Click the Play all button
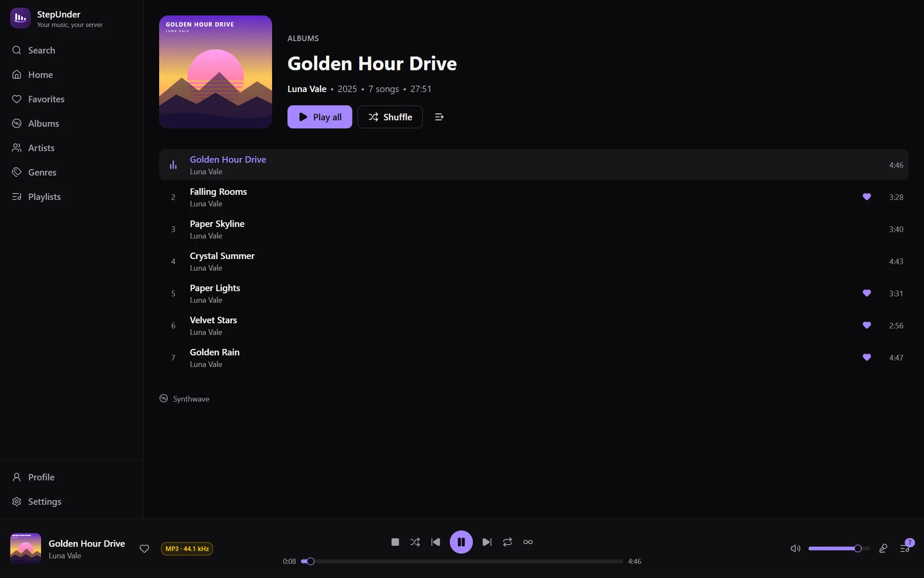This screenshot has width=924, height=578. point(320,117)
